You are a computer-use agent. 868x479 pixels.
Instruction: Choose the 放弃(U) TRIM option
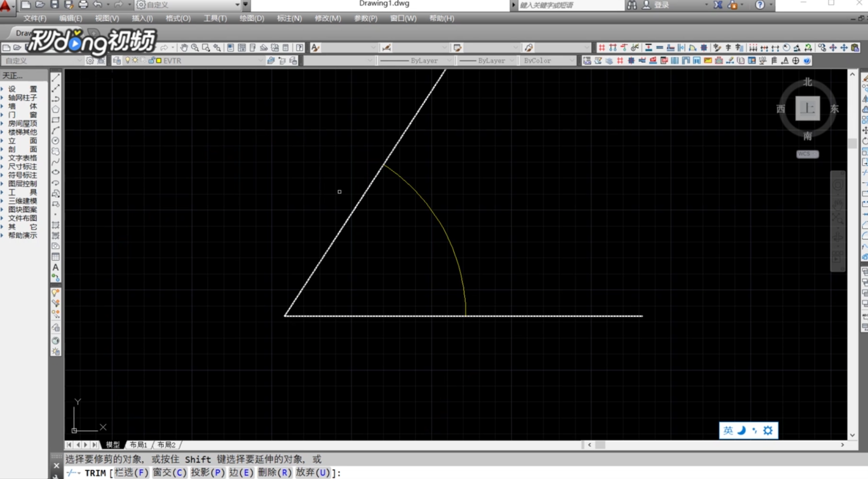[x=313, y=473]
